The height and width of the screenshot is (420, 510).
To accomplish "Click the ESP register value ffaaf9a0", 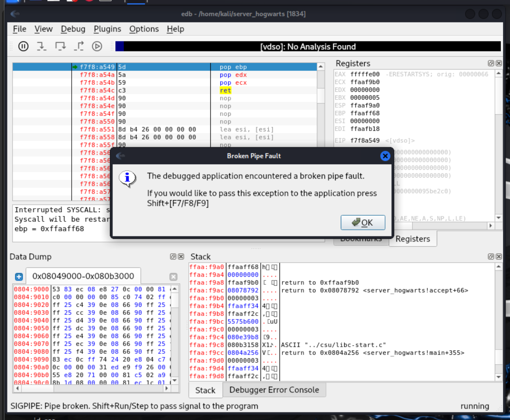I will (365, 105).
